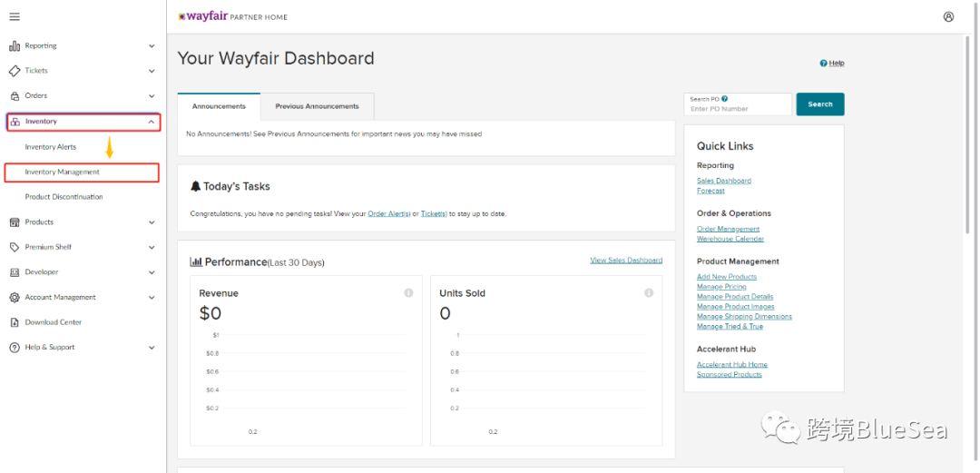Viewport: 980px width, 473px height.
Task: Open the Ticket(s) link
Action: click(434, 213)
